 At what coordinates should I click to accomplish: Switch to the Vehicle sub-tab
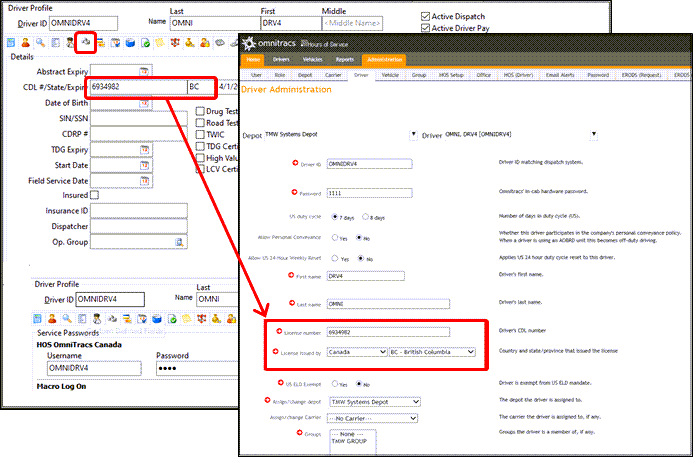(390, 74)
